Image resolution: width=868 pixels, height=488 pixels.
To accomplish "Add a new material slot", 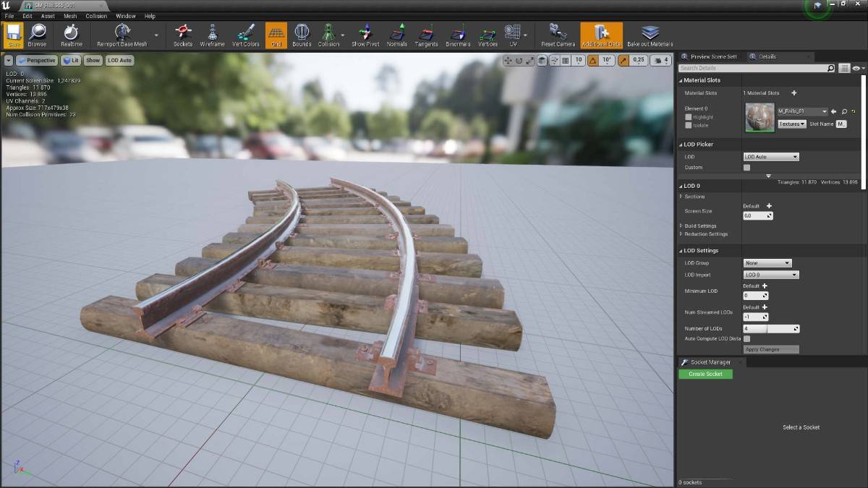I will coord(793,93).
